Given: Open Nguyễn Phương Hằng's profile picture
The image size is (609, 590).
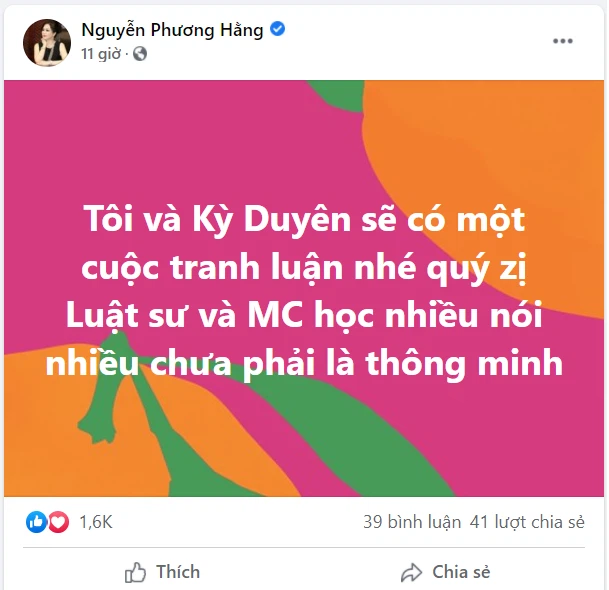Looking at the screenshot, I should point(47,42).
